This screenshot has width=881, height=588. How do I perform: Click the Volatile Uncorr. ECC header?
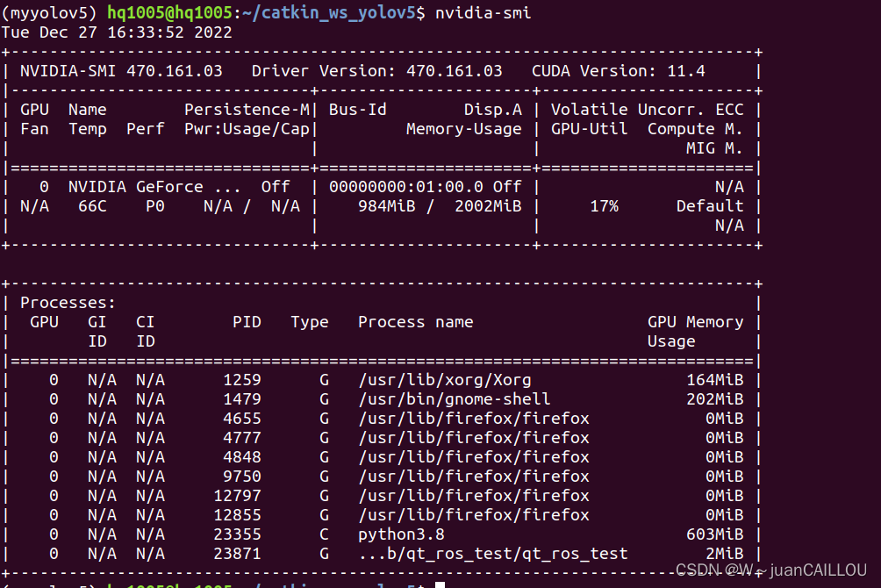tap(647, 110)
